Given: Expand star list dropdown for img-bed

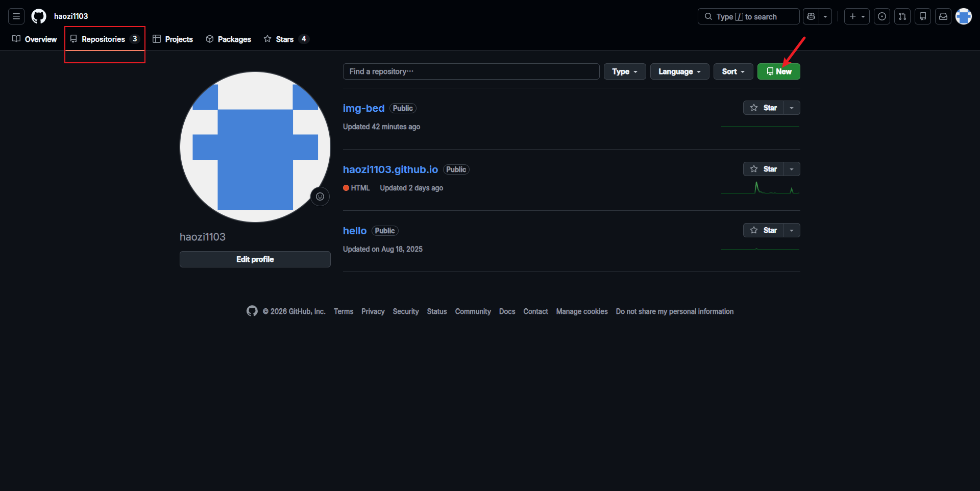Looking at the screenshot, I should pos(792,108).
